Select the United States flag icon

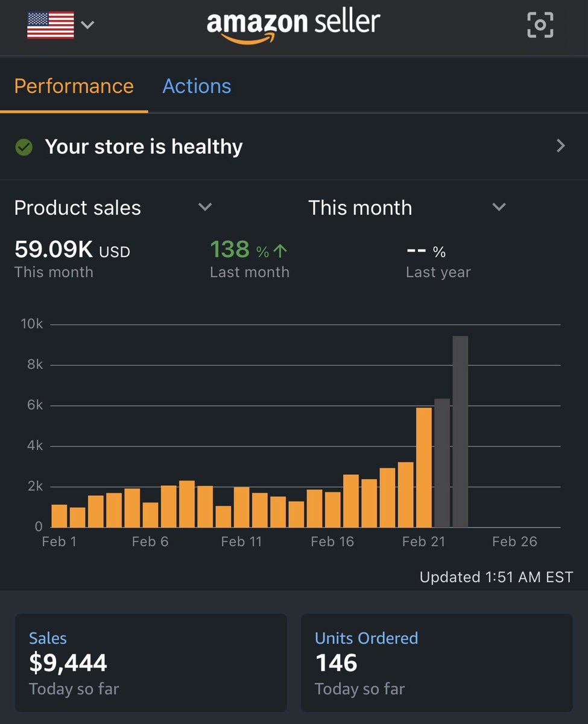pos(51,24)
